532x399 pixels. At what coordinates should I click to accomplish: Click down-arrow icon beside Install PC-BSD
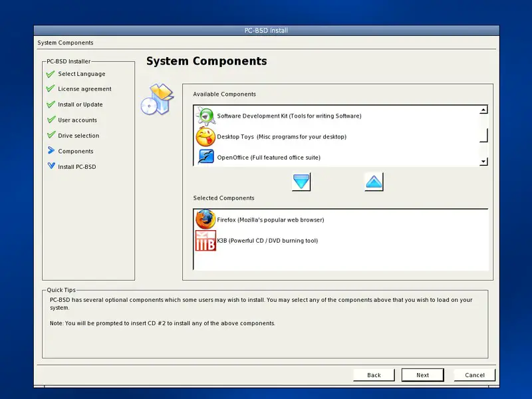point(51,166)
